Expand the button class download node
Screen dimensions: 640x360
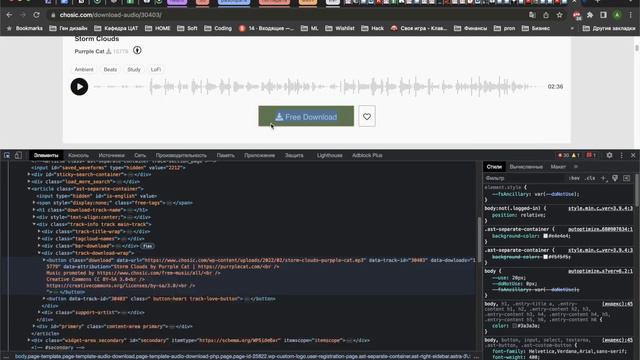coord(44,260)
